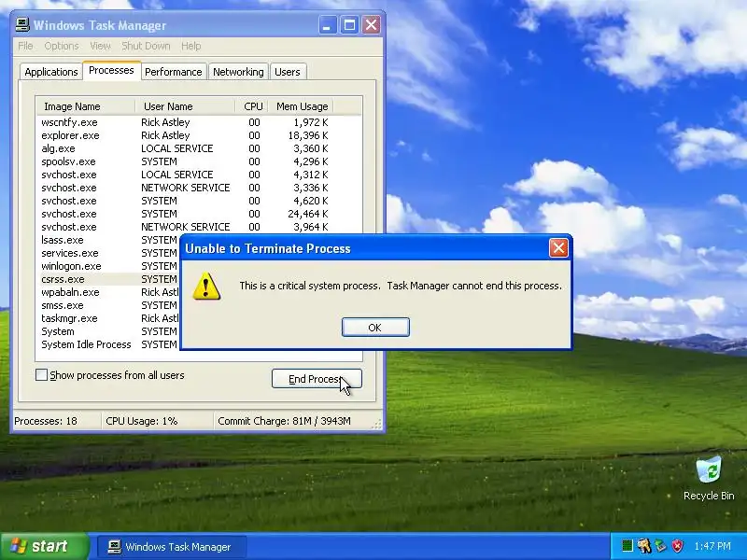Click the taskbar clock showing 1:47 PM
Image resolution: width=747 pixels, height=560 pixels.
click(712, 546)
